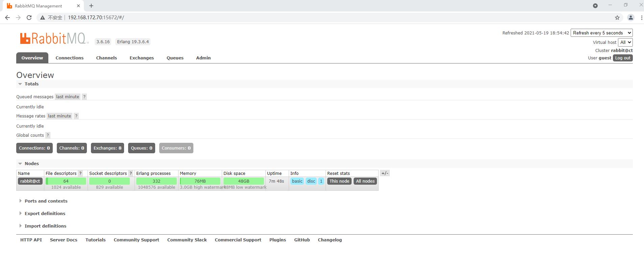Image resolution: width=644 pixels, height=263 pixels.
Task: Click the browser forward arrow
Action: click(18, 18)
